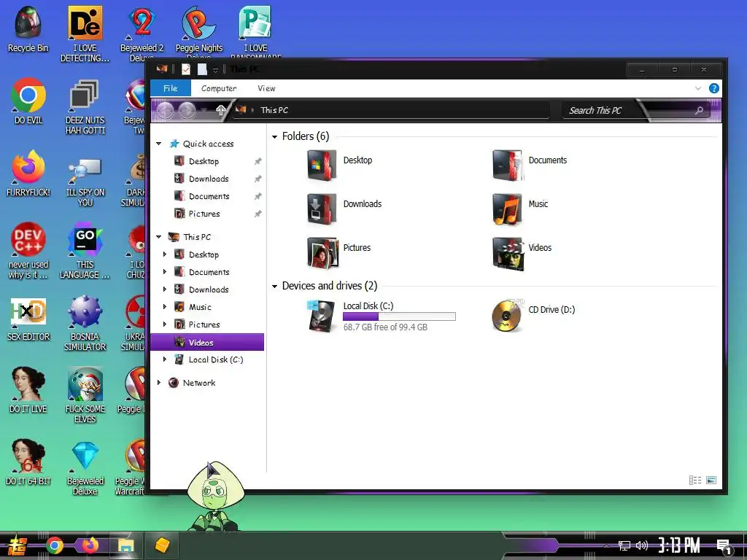Switch to large icons view button
747x560 pixels.
tap(711, 480)
